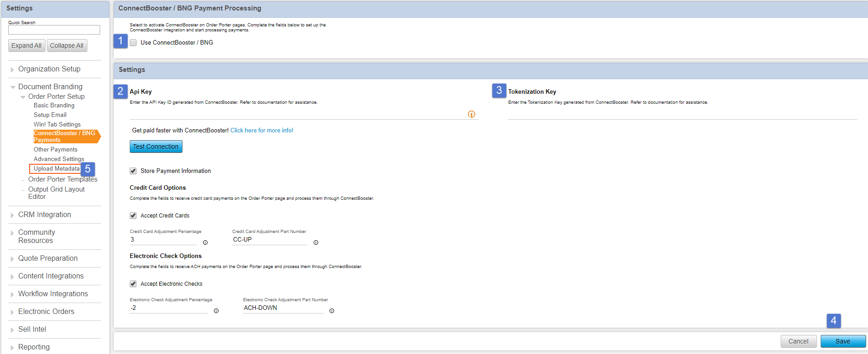The height and width of the screenshot is (354, 868).
Task: Save the payment processing settings
Action: click(843, 341)
